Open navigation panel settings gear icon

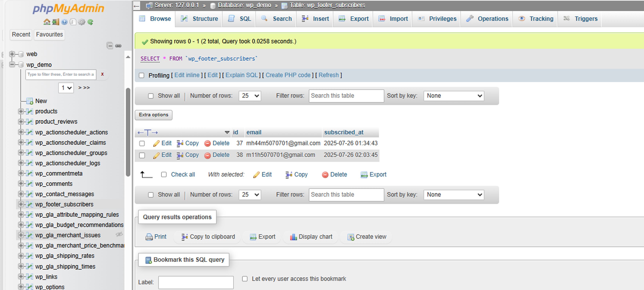[x=82, y=22]
